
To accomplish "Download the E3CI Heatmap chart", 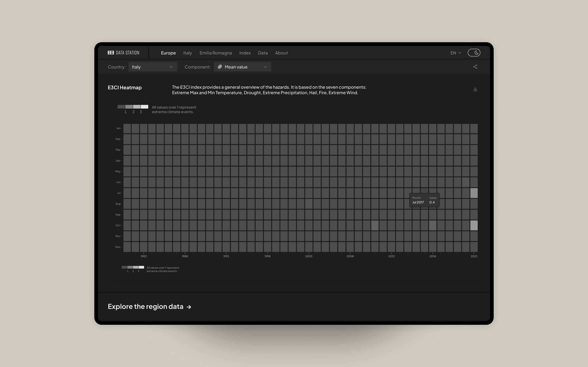I will 475,89.
